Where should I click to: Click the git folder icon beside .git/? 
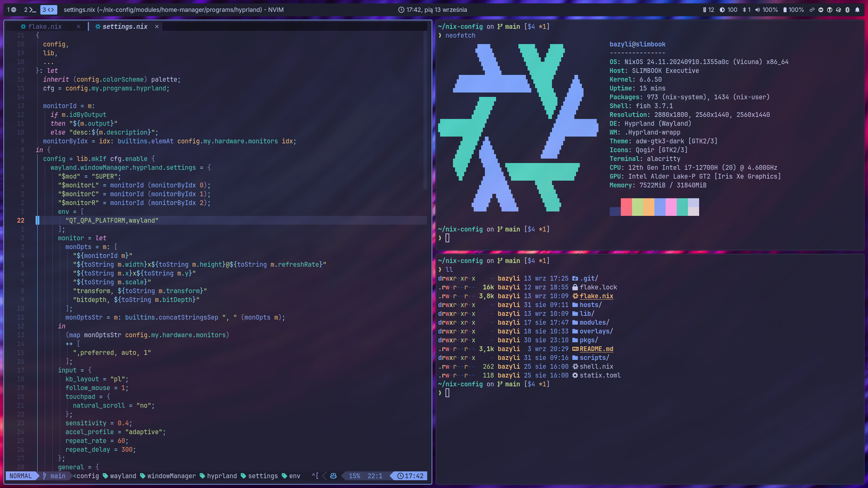click(x=575, y=279)
